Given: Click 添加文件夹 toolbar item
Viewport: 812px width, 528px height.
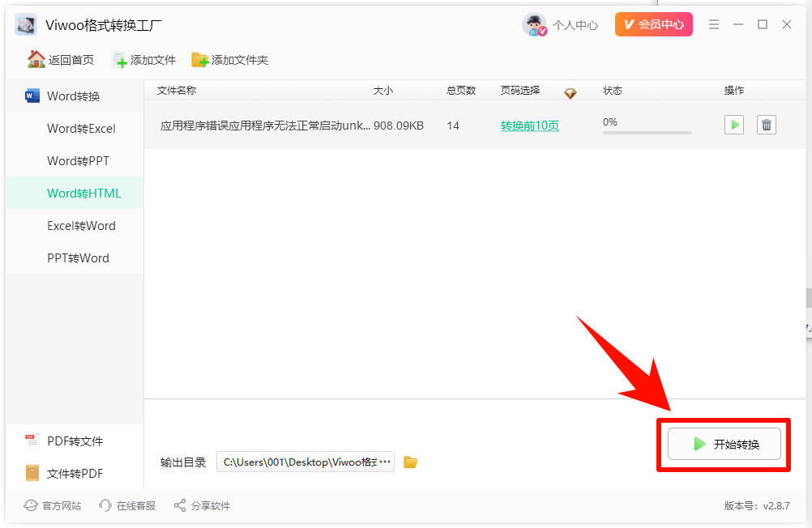Looking at the screenshot, I should (230, 60).
